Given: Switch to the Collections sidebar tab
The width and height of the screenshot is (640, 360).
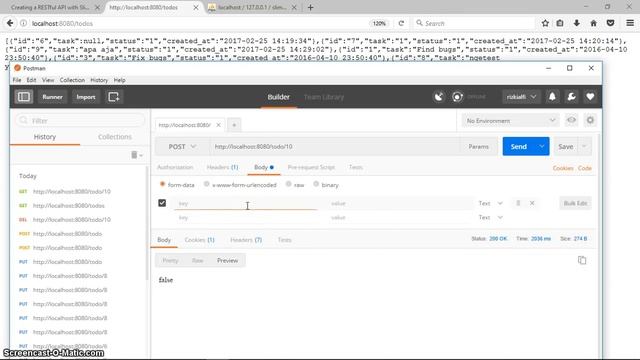Looking at the screenshot, I should tap(115, 137).
